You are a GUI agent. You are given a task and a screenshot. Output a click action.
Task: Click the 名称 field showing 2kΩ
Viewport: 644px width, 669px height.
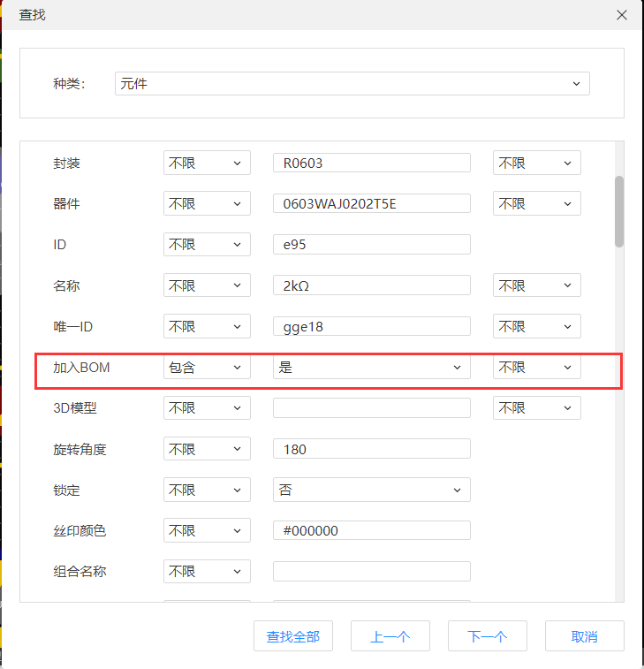click(371, 285)
